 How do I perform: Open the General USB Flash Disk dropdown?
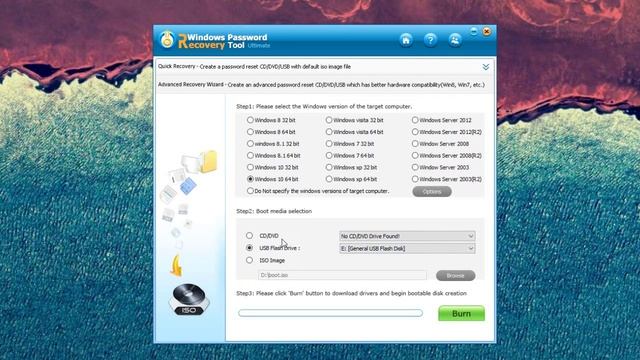[x=407, y=248]
